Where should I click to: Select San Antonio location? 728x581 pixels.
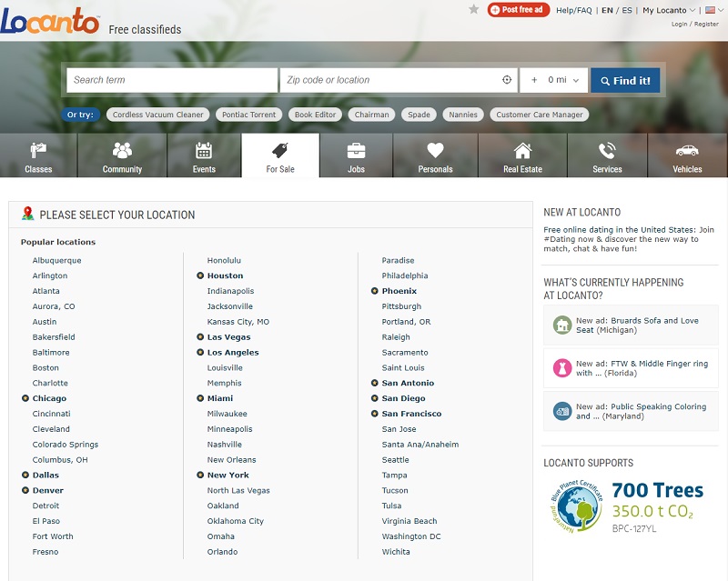point(408,383)
